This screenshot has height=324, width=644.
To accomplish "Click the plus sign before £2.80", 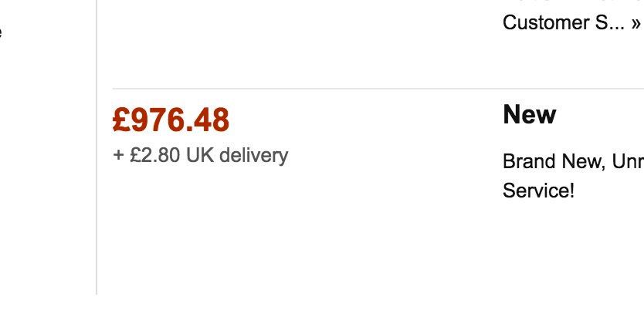I will tap(118, 156).
